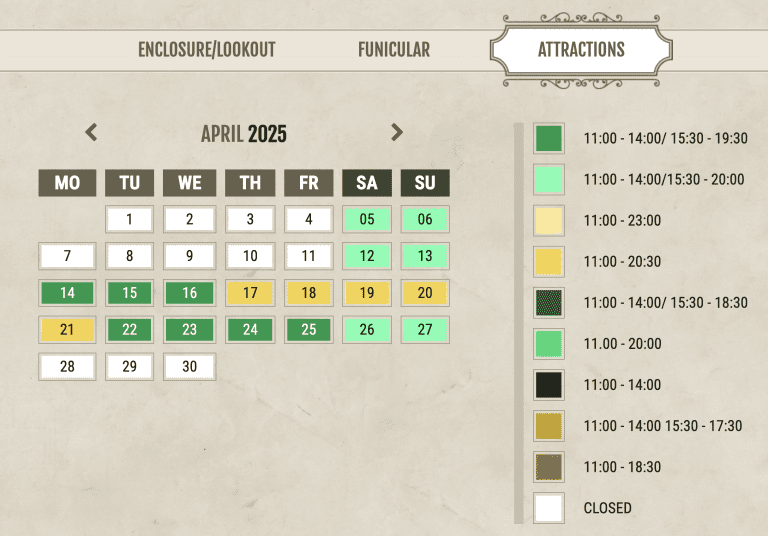Click the yellow 11:00-20:30 legend swatch
This screenshot has width=768, height=536.
(x=549, y=262)
